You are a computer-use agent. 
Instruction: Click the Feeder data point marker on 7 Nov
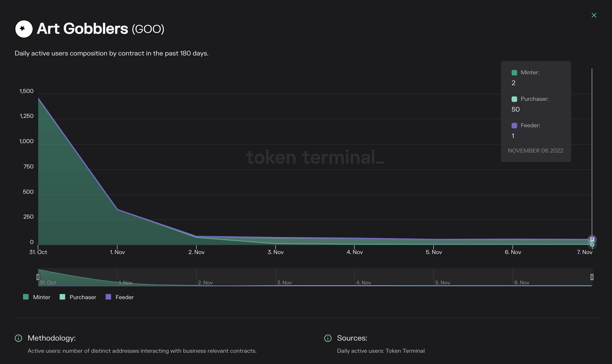click(x=592, y=239)
